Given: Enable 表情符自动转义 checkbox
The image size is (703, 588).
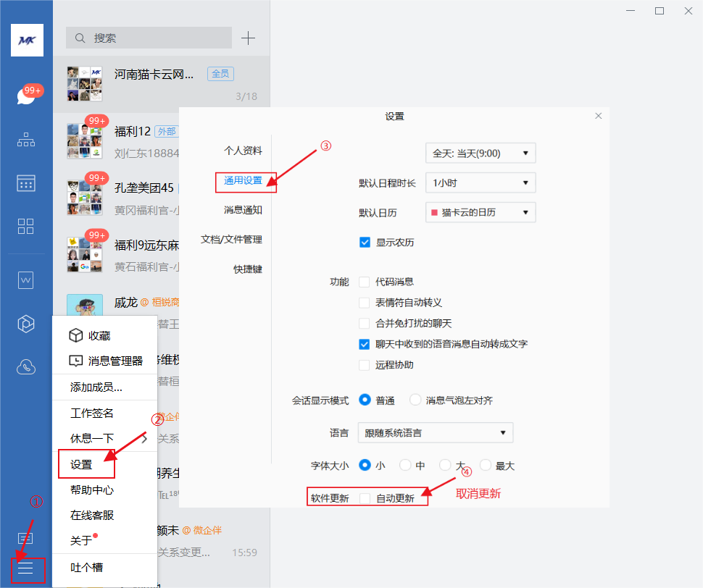Looking at the screenshot, I should point(365,303).
